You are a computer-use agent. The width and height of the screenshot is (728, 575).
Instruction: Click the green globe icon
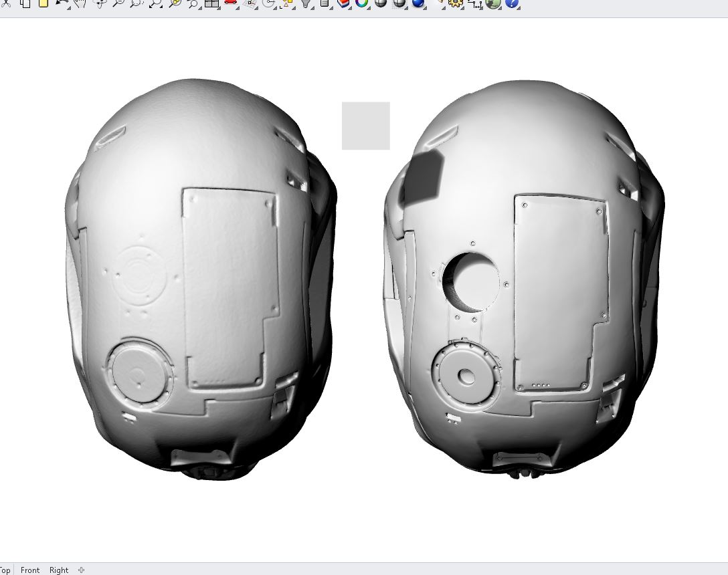click(x=493, y=3)
